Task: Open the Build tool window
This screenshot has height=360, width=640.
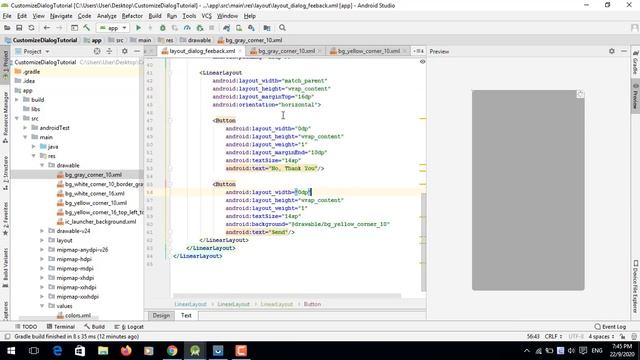Action: click(94, 327)
